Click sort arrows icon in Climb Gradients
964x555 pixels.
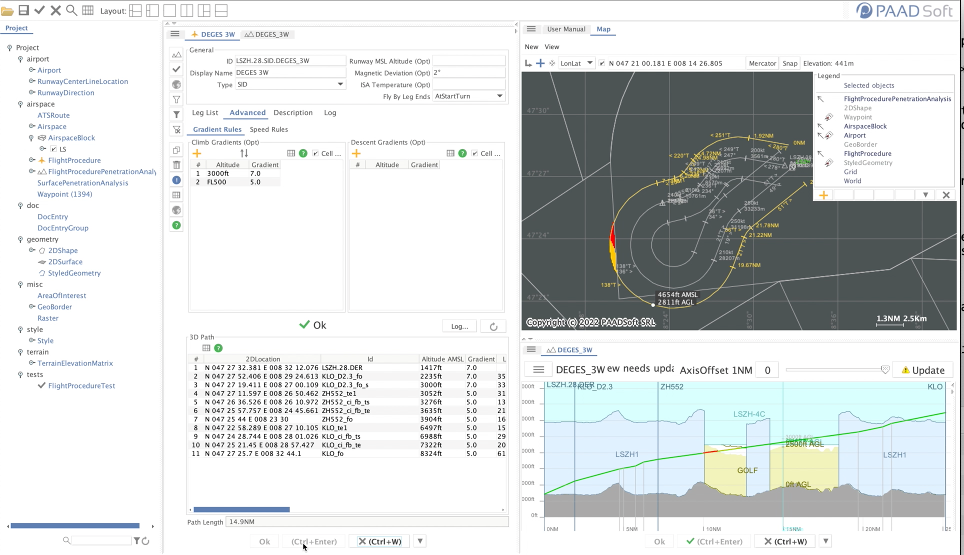point(244,154)
